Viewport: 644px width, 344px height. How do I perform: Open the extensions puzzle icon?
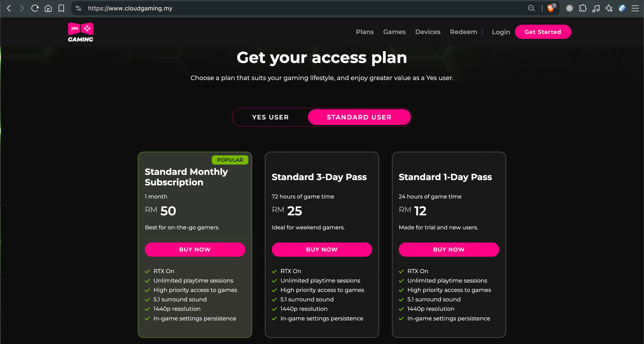(x=583, y=8)
